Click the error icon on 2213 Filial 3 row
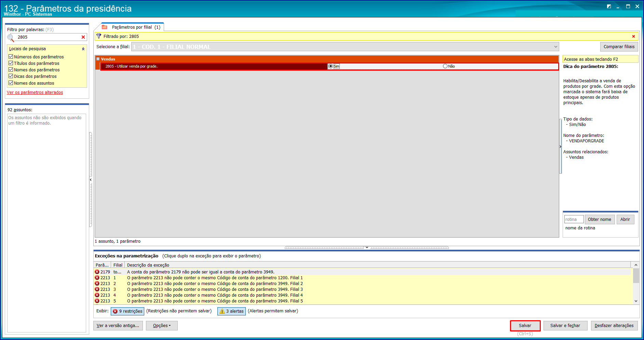 97,289
